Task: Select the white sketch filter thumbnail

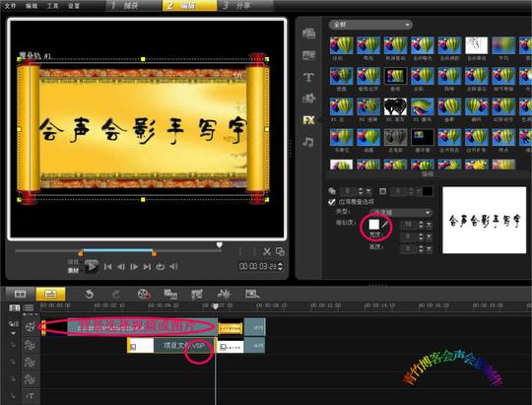Action: [x=477, y=45]
